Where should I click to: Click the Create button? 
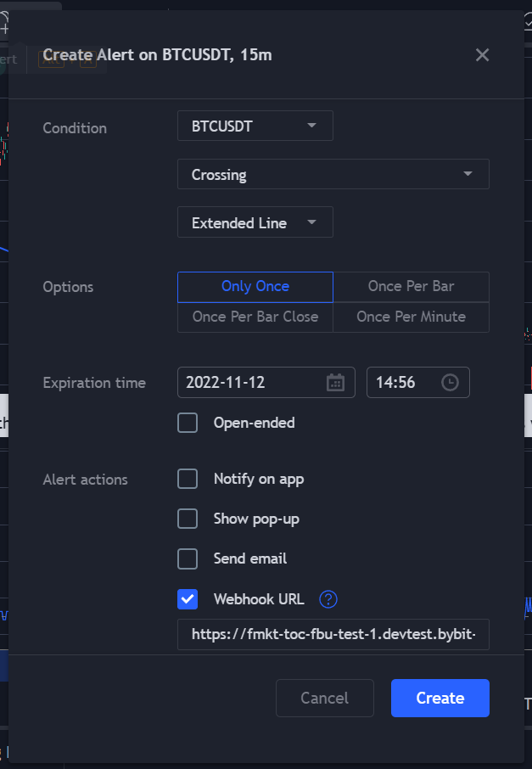click(440, 699)
